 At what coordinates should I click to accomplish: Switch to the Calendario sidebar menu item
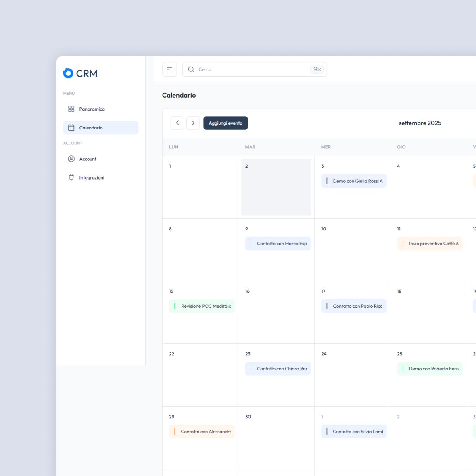[91, 127]
